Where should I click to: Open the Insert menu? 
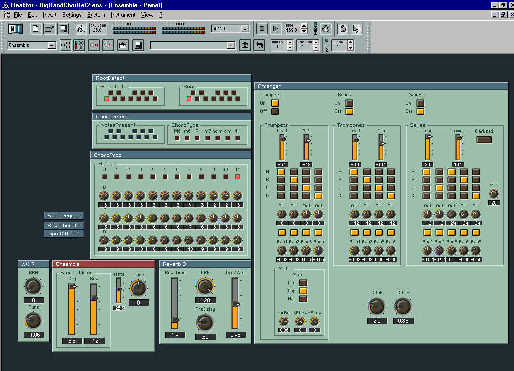50,15
